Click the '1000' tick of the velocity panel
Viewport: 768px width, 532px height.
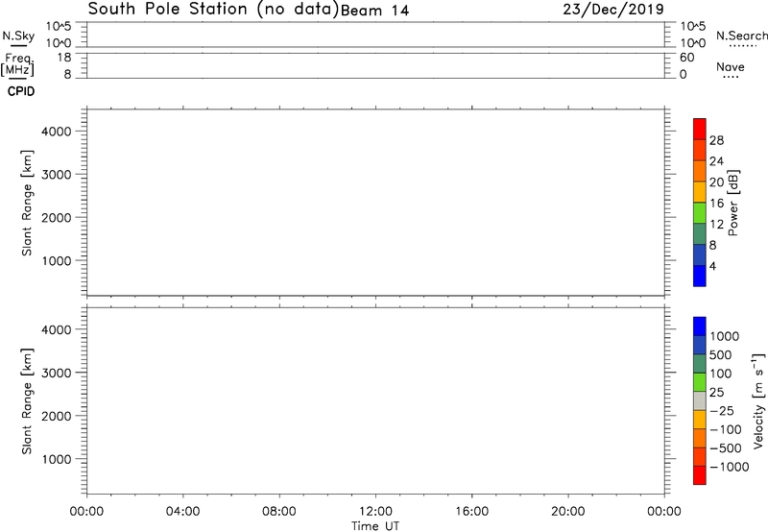click(x=57, y=460)
